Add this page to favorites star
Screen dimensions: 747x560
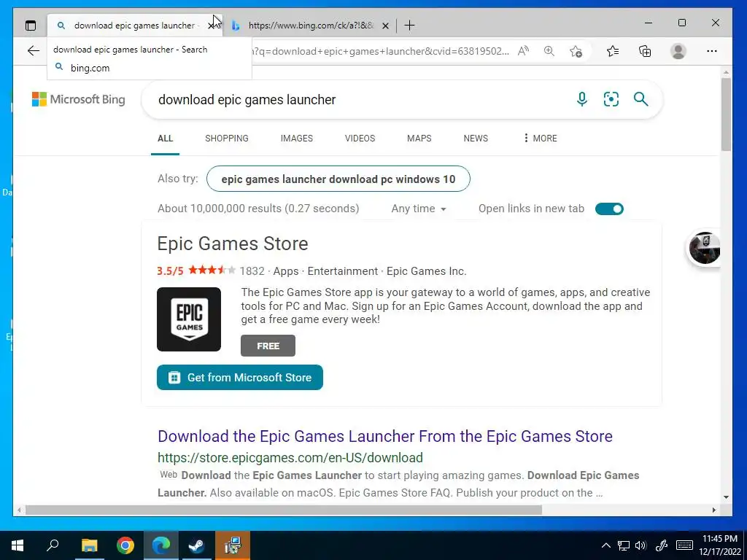(576, 51)
